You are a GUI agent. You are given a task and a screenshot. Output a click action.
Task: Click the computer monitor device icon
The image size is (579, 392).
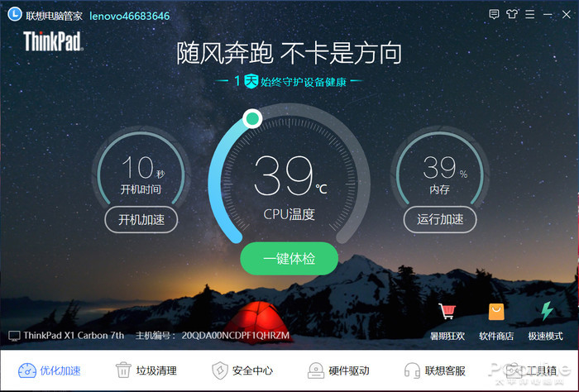pyautogui.click(x=14, y=336)
